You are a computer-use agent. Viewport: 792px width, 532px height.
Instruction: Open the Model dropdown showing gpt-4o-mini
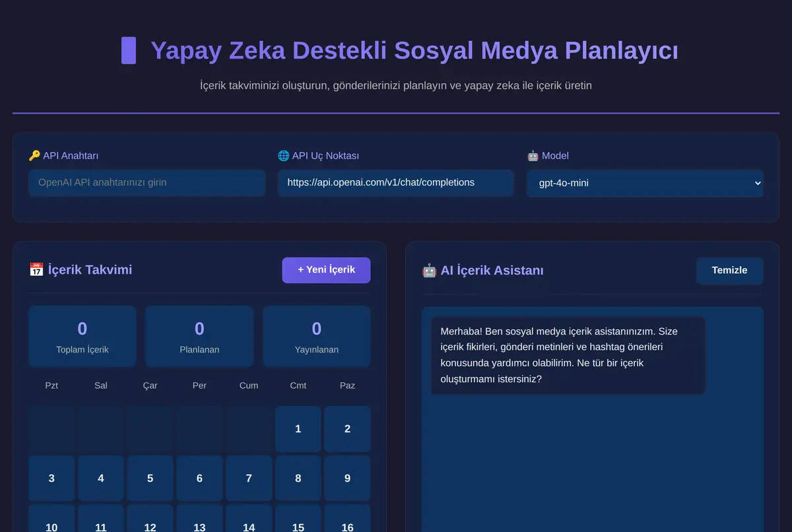(x=645, y=183)
